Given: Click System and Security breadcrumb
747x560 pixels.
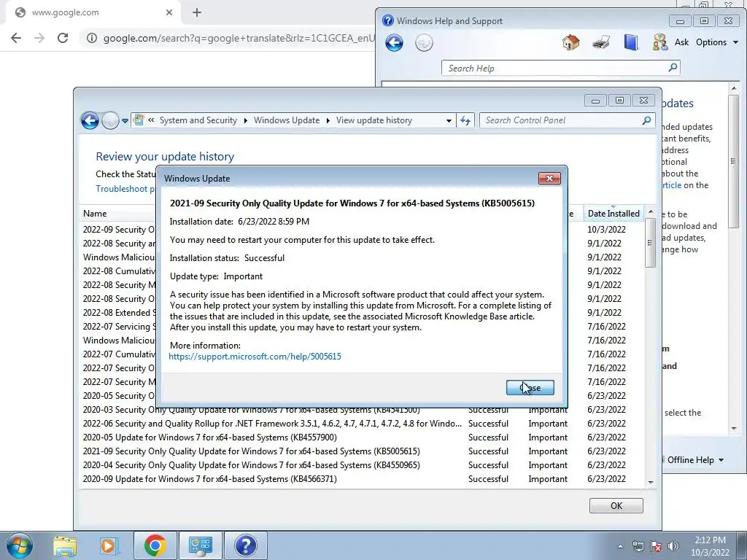Looking at the screenshot, I should (x=198, y=120).
